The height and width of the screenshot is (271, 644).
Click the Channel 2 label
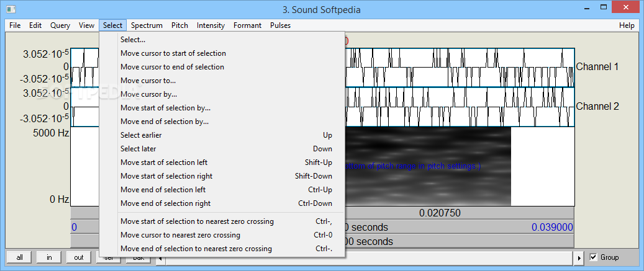(597, 107)
